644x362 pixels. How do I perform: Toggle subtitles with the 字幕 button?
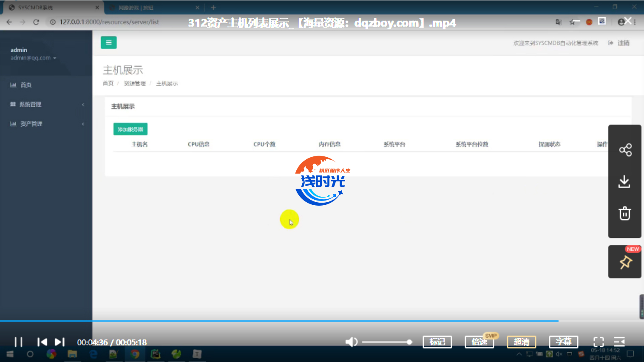tap(563, 342)
